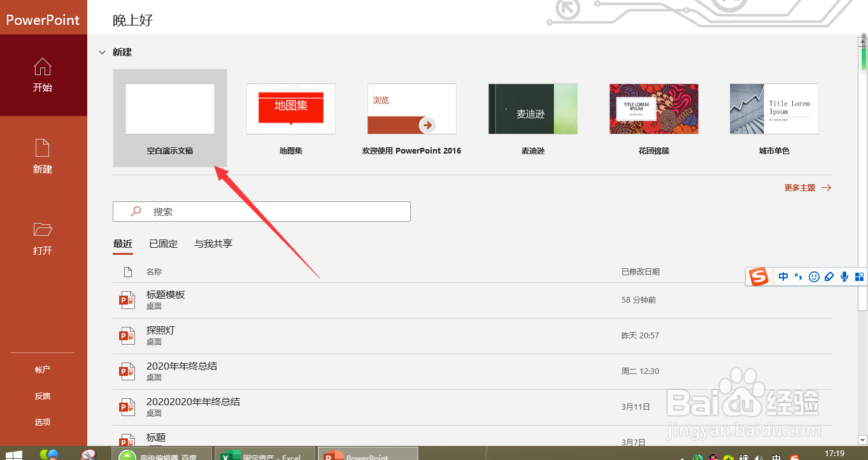This screenshot has width=868, height=460.
Task: Open 选项 in the sidebar
Action: 43,422
